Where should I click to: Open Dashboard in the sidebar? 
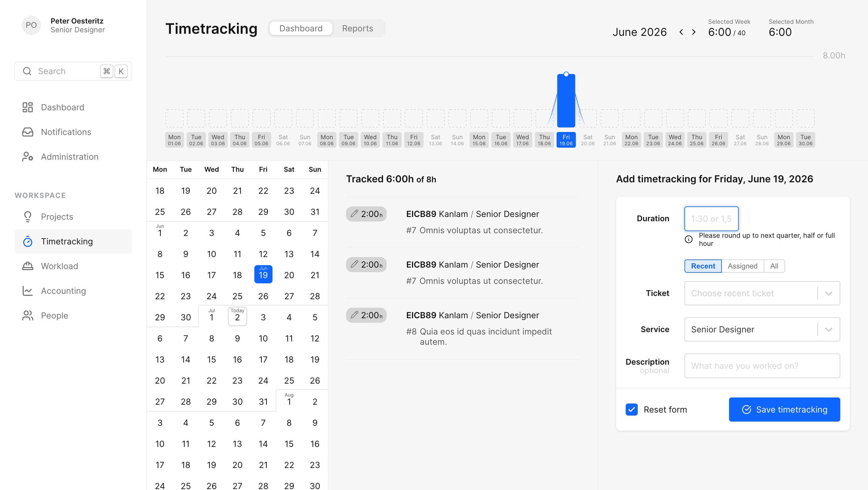click(73, 107)
